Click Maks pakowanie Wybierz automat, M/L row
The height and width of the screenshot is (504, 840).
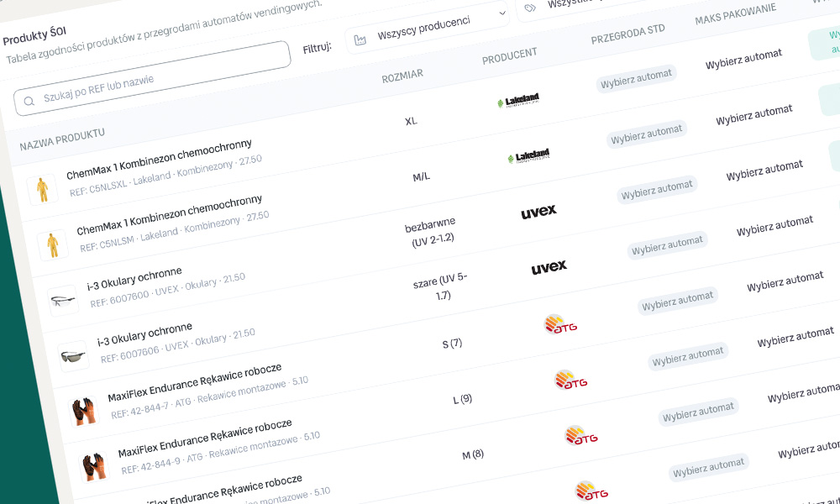pos(753,114)
